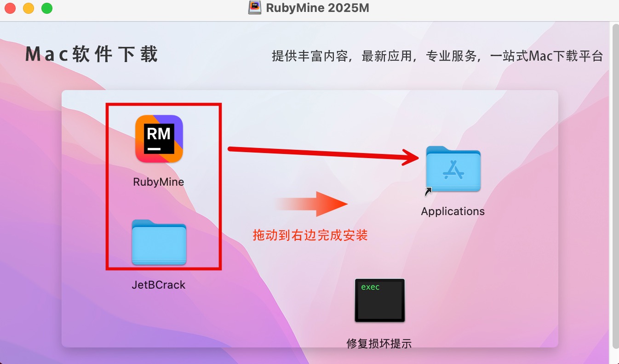Click the orange gradient arrow graphic
Viewport: 619px width, 364px height.
pyautogui.click(x=312, y=204)
